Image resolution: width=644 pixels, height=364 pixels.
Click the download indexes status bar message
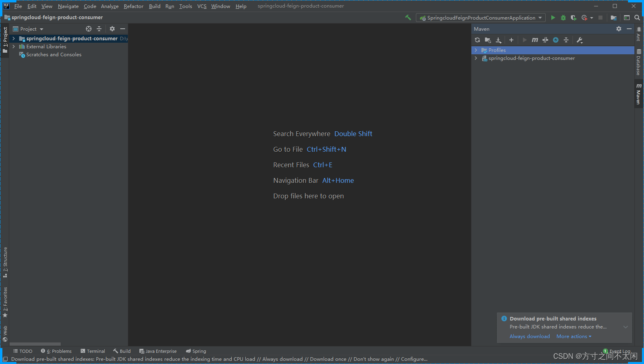219,359
